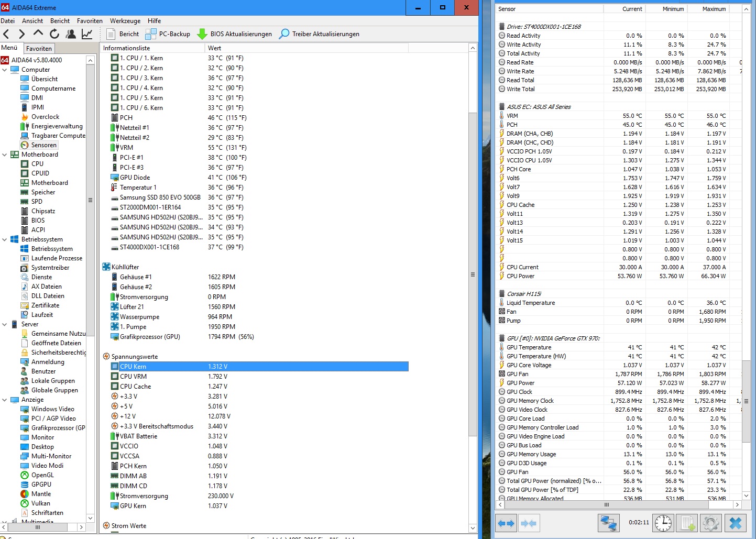
Task: Select the CPU Kern voltage row
Action: 259,367
